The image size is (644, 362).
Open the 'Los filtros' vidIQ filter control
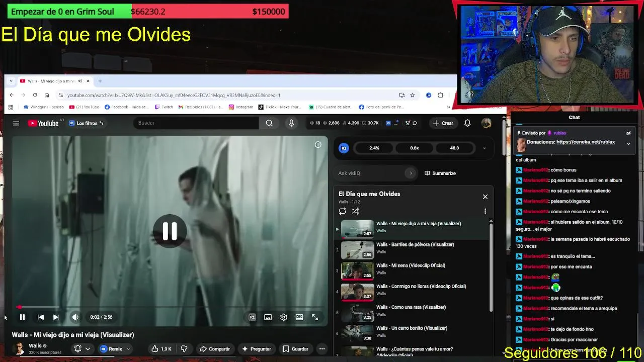pos(86,123)
